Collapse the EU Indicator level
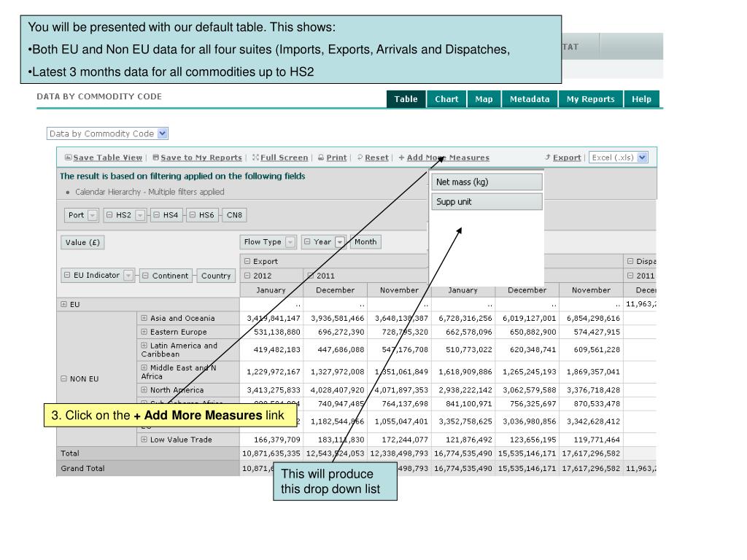 pyautogui.click(x=67, y=275)
